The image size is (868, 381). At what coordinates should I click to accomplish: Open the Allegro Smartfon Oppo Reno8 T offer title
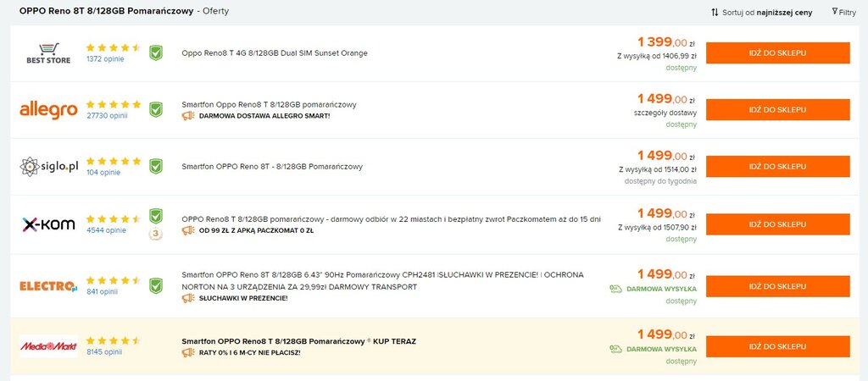point(269,104)
